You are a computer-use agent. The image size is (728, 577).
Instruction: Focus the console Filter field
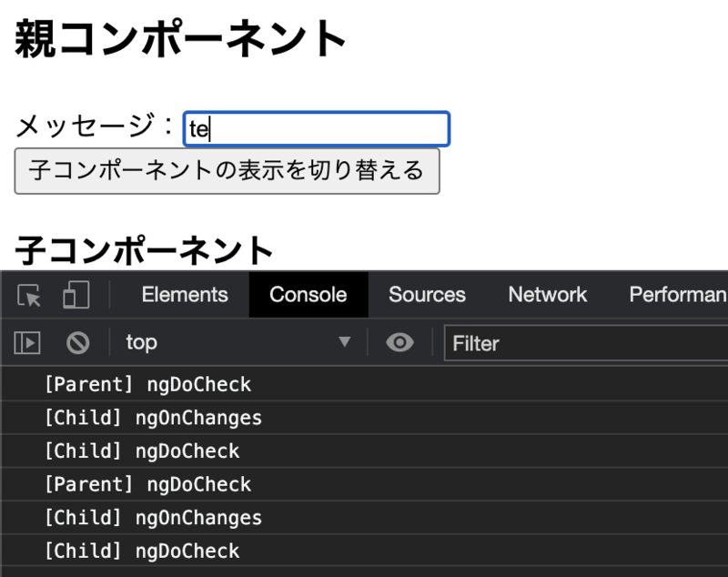point(586,343)
